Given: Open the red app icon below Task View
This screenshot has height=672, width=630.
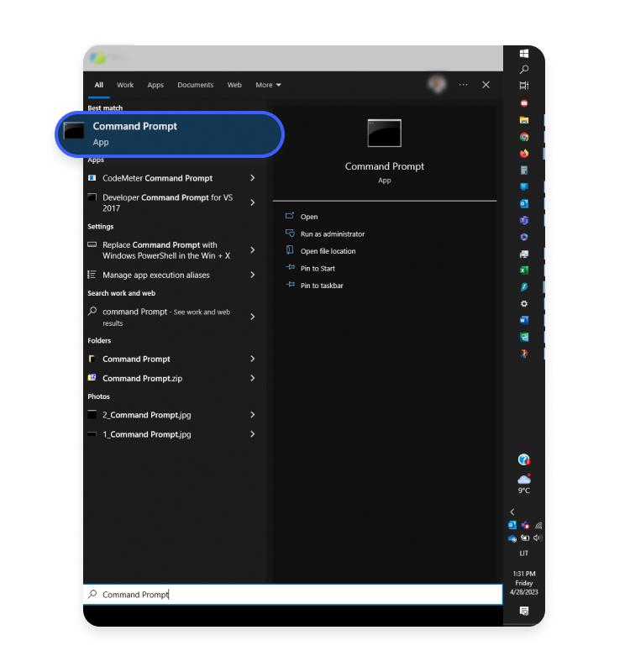Looking at the screenshot, I should point(523,103).
